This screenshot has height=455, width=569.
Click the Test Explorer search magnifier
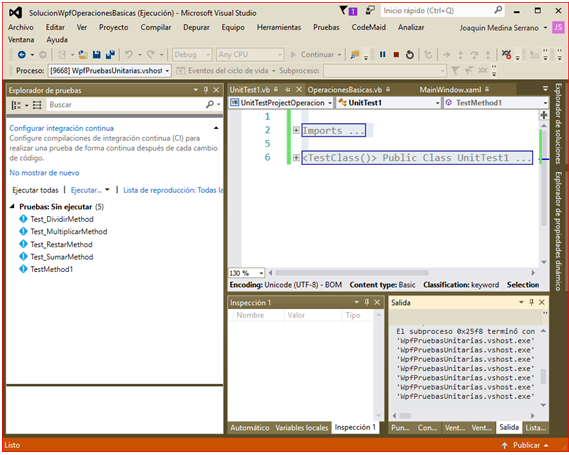[x=210, y=104]
